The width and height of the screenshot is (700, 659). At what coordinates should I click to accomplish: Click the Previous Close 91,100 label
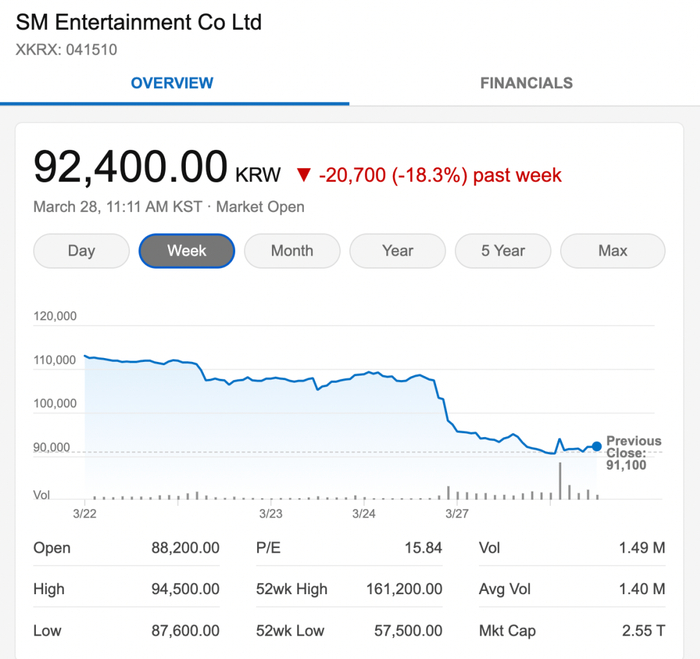coord(632,453)
